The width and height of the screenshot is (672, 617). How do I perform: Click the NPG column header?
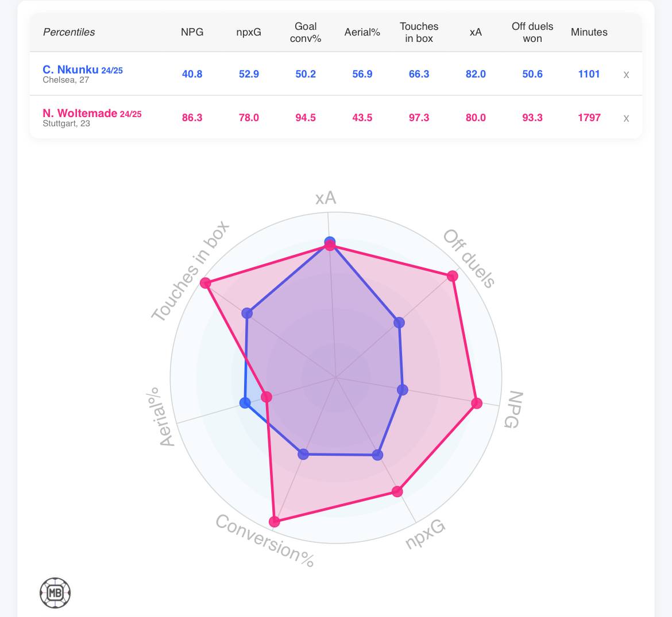coord(192,32)
